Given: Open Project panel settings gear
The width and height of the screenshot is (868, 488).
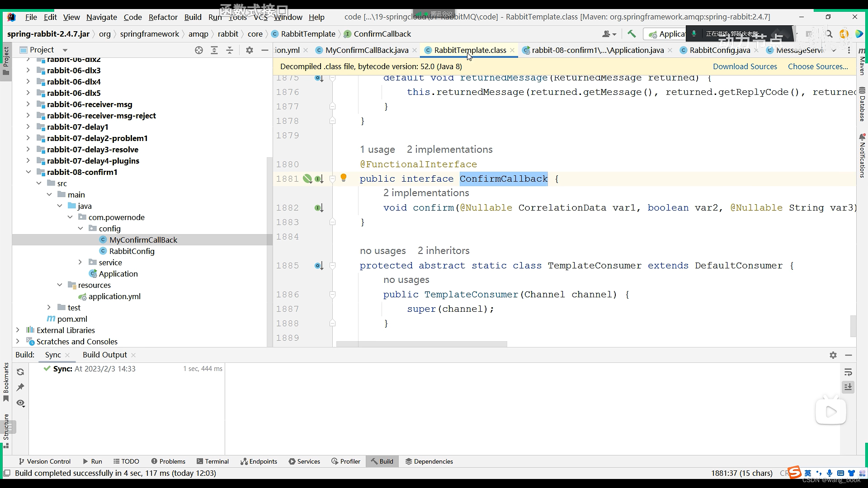Looking at the screenshot, I should [250, 50].
